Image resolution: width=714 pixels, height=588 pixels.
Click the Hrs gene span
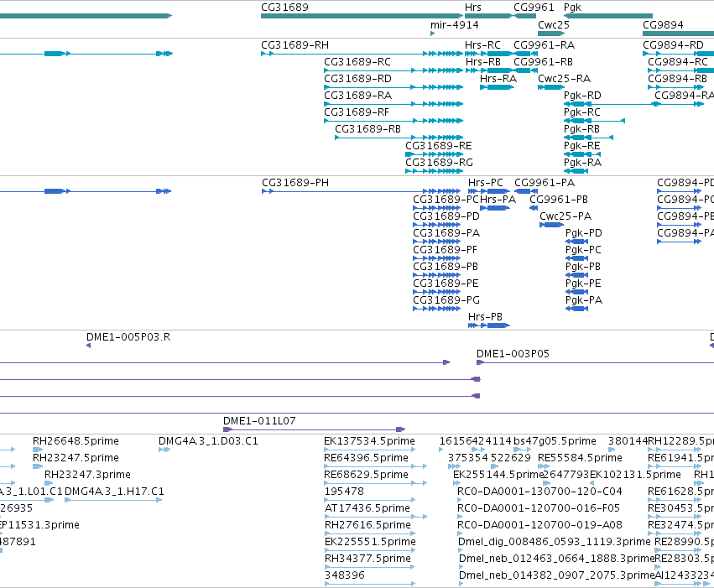[x=488, y=16]
